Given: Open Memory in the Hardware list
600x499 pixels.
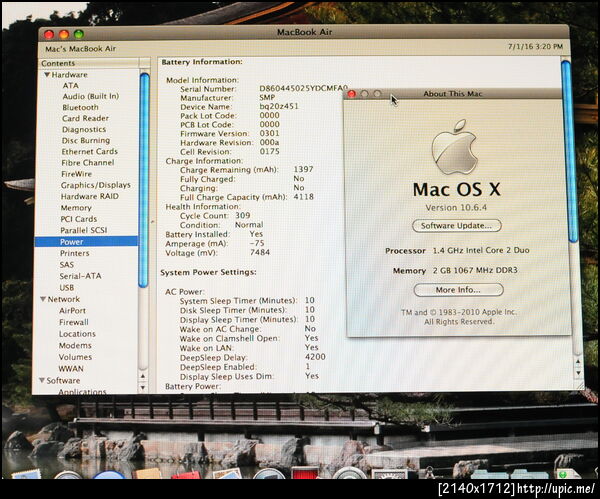Looking at the screenshot, I should [76, 208].
